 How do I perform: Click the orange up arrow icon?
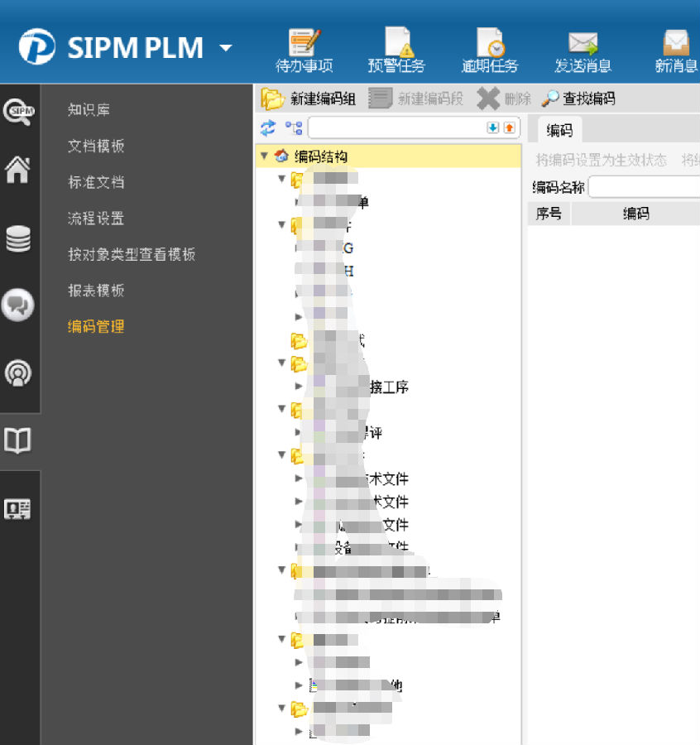[510, 127]
